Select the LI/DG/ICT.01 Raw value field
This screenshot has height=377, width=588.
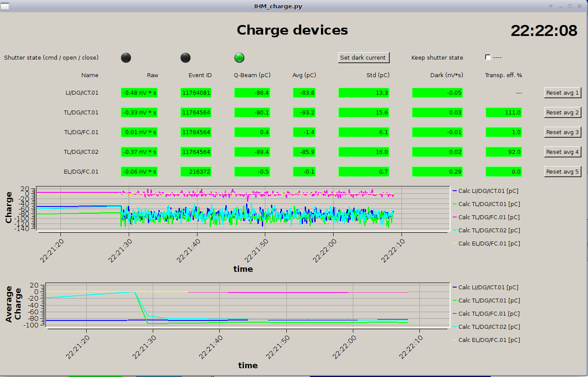tap(139, 92)
